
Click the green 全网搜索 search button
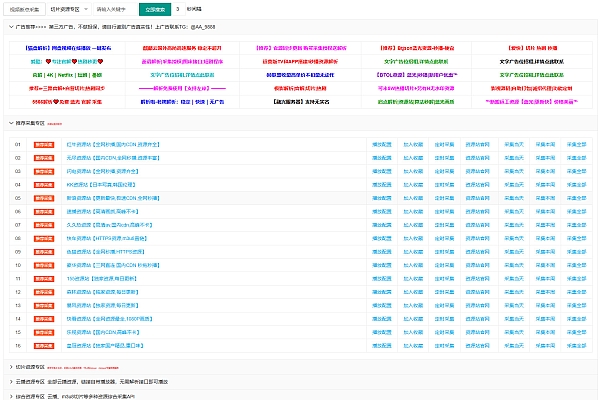click(x=155, y=9)
